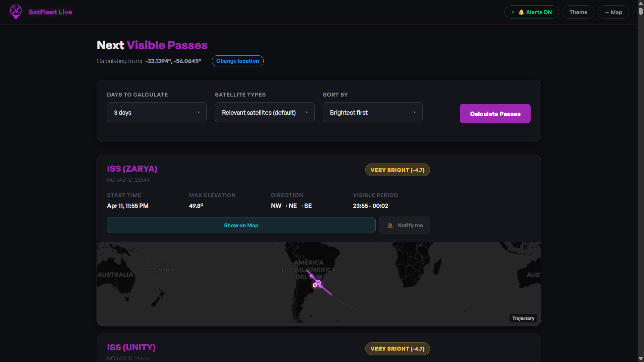Click the bell icon in Alerts button
Image resolution: width=644 pixels, height=362 pixels.
pyautogui.click(x=521, y=12)
